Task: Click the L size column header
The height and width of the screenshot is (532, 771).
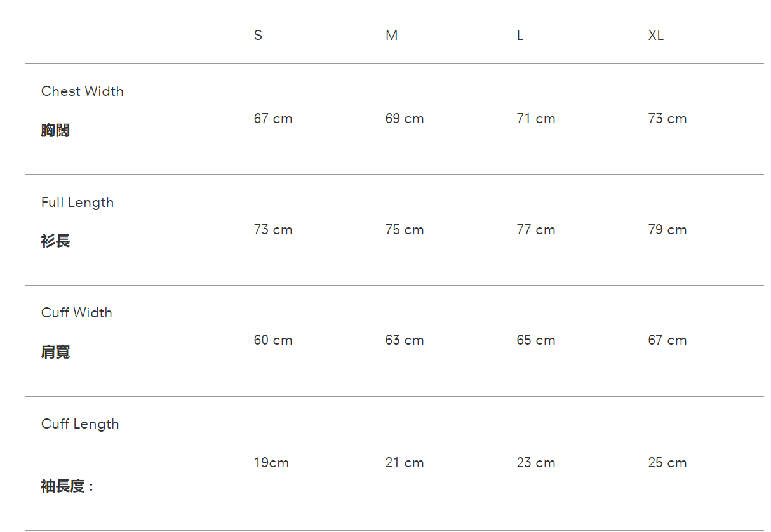Action: [520, 36]
